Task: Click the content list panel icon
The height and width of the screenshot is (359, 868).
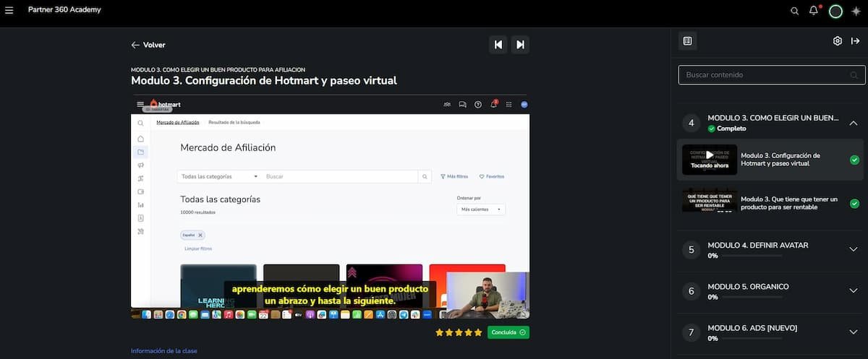Action: tap(687, 41)
